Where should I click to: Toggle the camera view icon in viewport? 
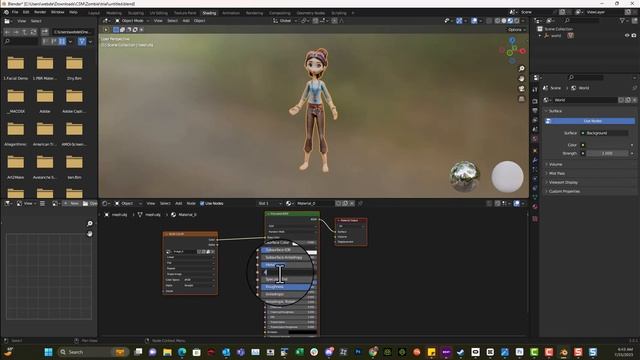point(521,89)
